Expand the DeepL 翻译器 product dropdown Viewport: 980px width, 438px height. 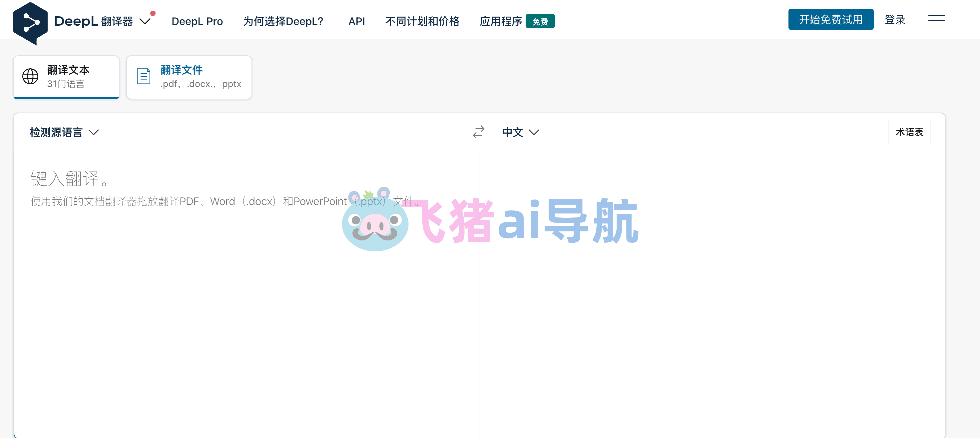click(145, 21)
